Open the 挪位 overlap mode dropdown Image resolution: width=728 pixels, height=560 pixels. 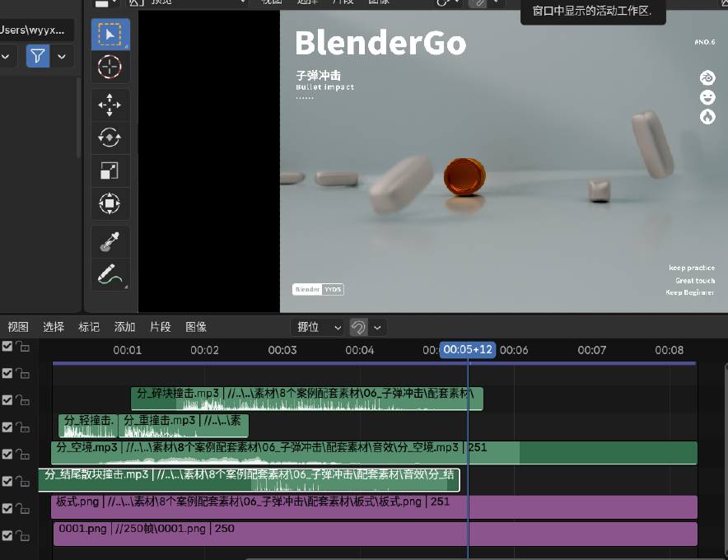(x=318, y=328)
